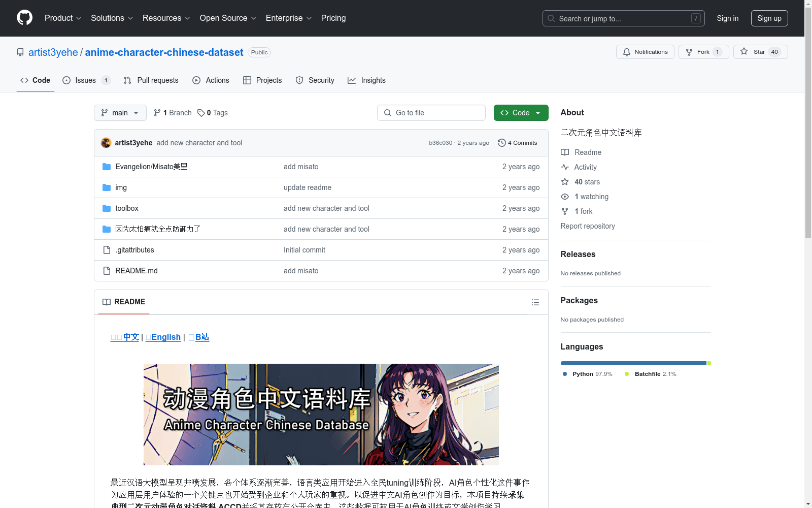The image size is (812, 508).
Task: Click the star icon beside 40 stars
Action: (565, 182)
